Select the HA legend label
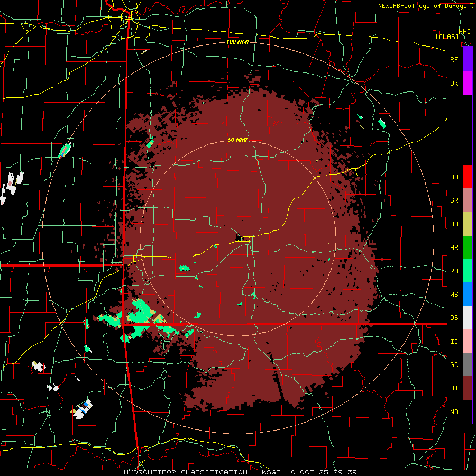 pos(454,177)
